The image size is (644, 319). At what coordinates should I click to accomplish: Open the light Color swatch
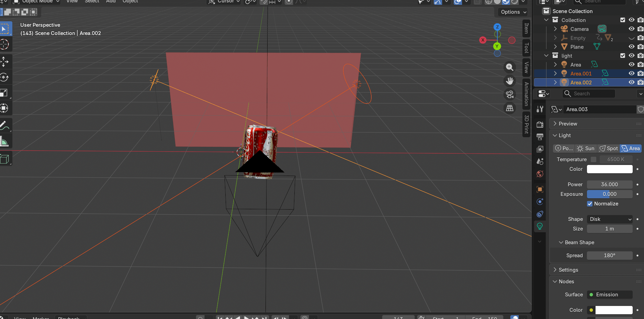pos(610,169)
